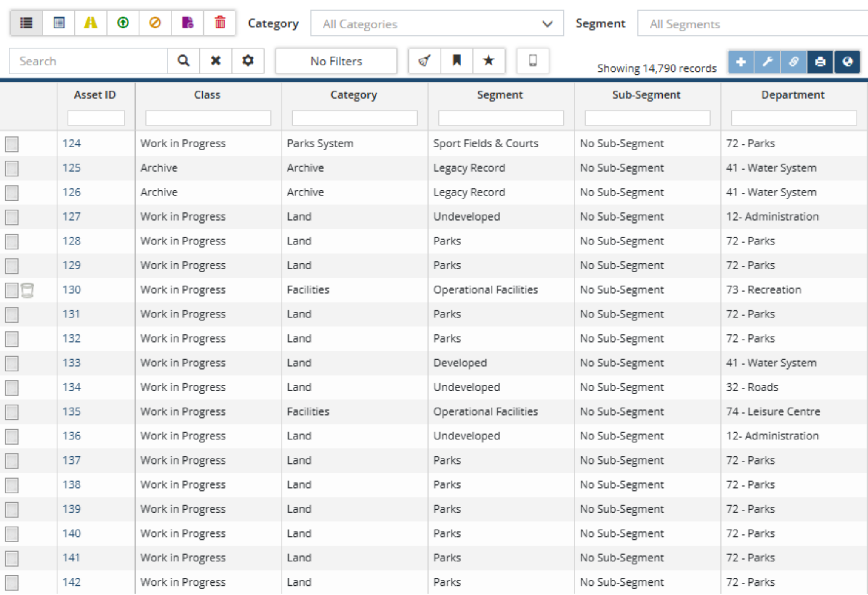Click the yellow road icon in toolbar
This screenshot has width=868, height=595.
pyautogui.click(x=91, y=23)
